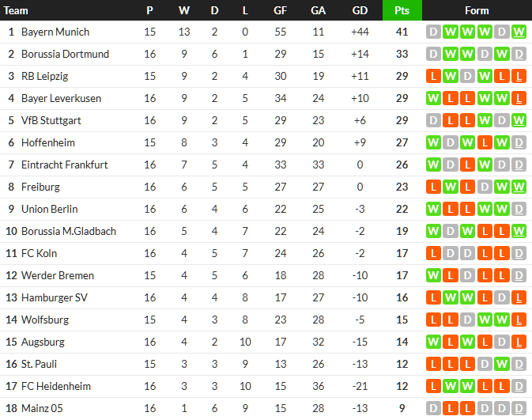Go to the Mainz 05 team page
532x420 pixels.
pos(44,409)
